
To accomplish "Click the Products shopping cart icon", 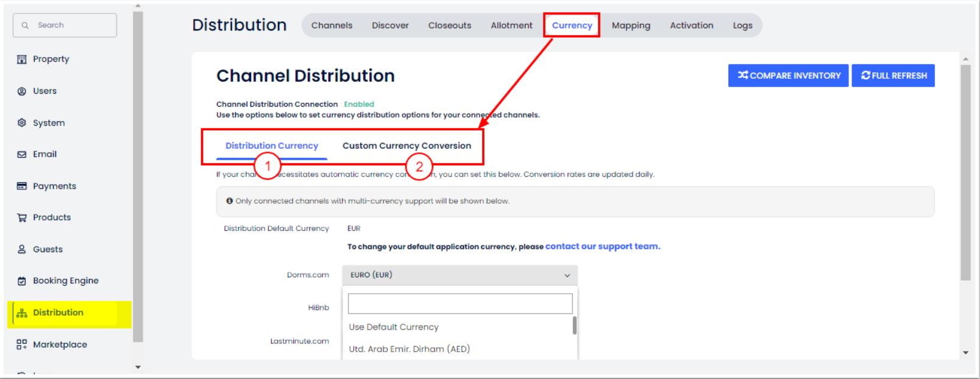I will coord(22,218).
